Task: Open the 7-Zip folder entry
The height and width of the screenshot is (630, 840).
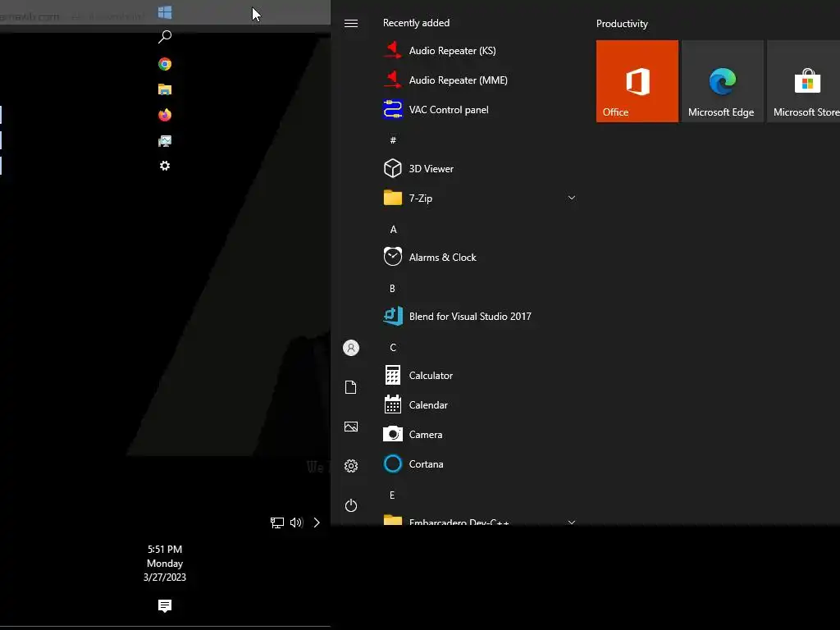Action: click(479, 199)
